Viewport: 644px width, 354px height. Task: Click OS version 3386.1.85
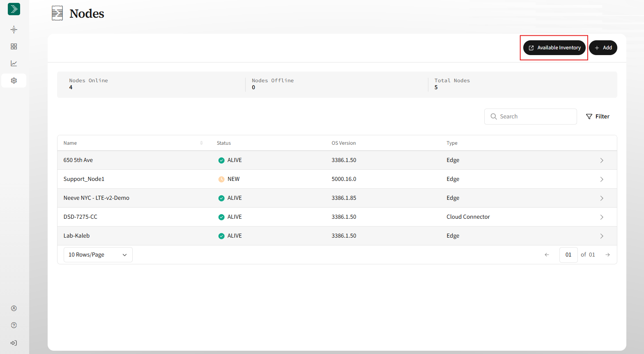[344, 198]
